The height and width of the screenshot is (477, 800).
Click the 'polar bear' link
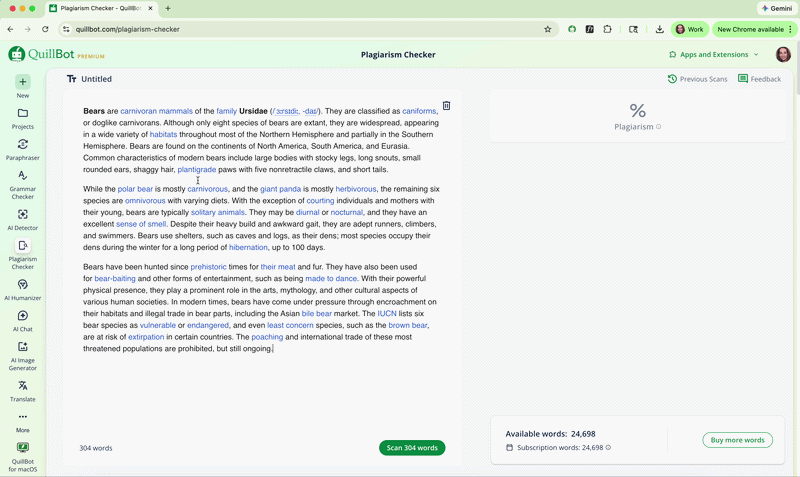pos(135,189)
